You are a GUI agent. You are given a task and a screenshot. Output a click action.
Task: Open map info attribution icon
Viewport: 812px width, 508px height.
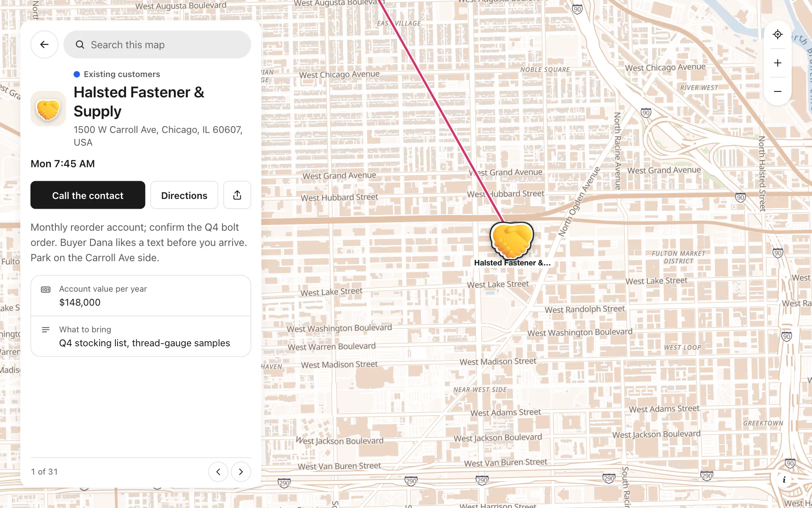pyautogui.click(x=784, y=480)
